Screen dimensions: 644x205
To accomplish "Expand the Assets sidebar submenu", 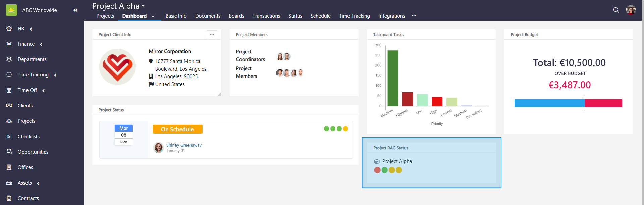I will (x=38, y=183).
